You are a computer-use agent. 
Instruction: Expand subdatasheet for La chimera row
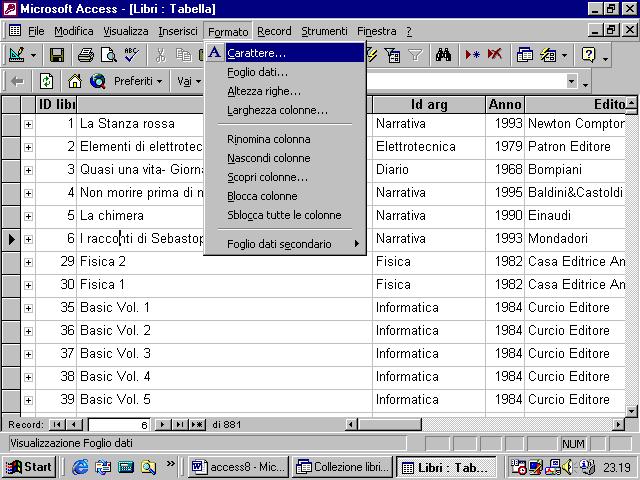point(28,216)
